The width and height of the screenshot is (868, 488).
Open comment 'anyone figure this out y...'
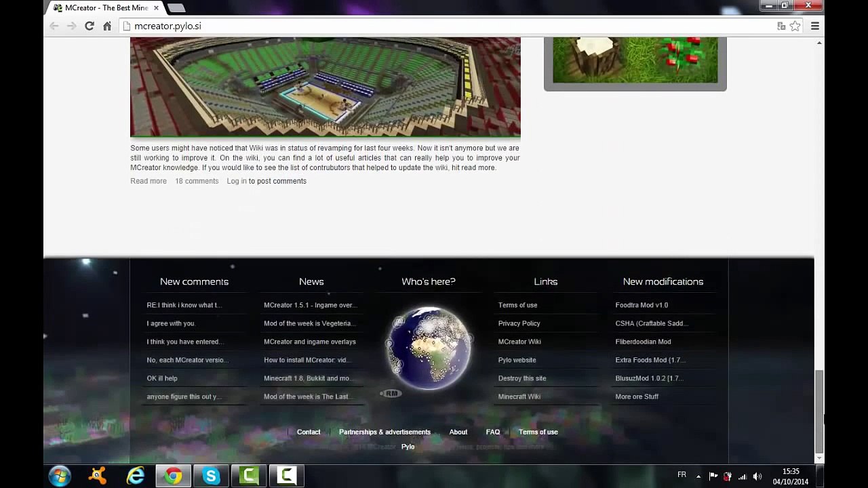(184, 396)
